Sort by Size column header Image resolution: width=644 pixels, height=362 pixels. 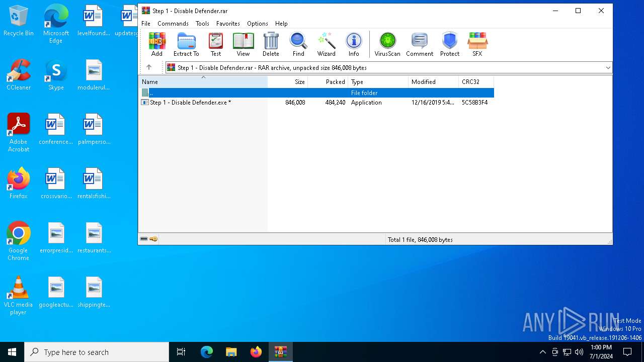click(288, 81)
